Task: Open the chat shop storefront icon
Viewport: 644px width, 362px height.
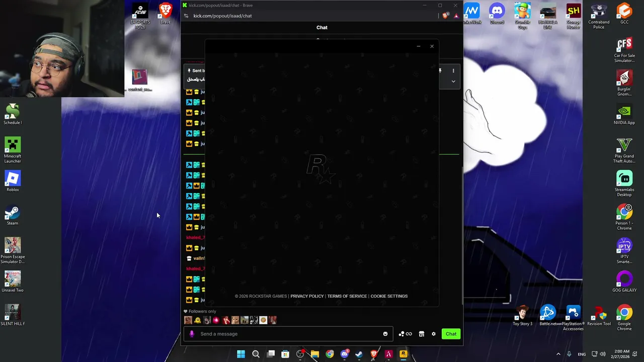Action: pos(422,334)
